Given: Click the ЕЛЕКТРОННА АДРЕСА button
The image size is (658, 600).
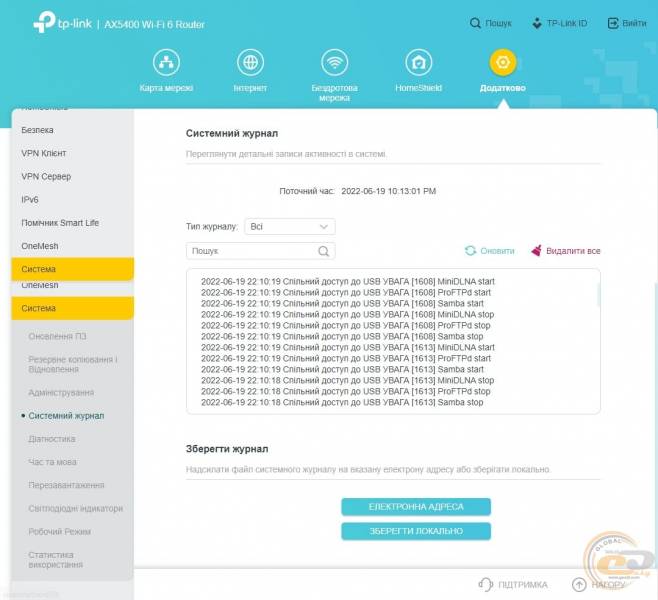Looking at the screenshot, I should click(x=416, y=507).
